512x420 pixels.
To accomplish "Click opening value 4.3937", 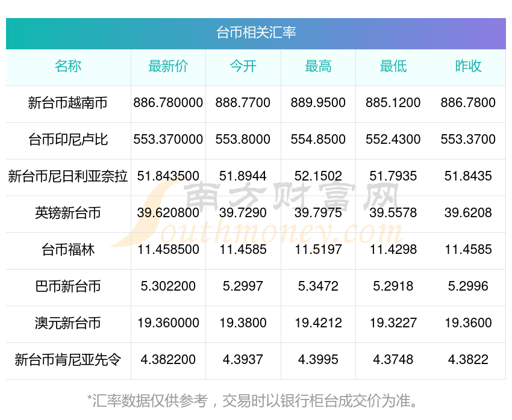I will (x=243, y=360).
